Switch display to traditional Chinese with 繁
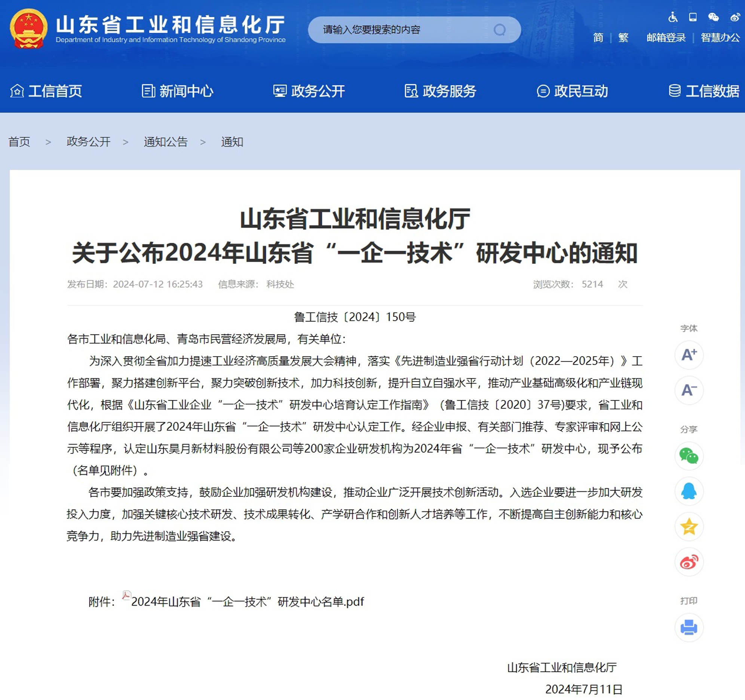This screenshot has width=745, height=700. [x=623, y=37]
